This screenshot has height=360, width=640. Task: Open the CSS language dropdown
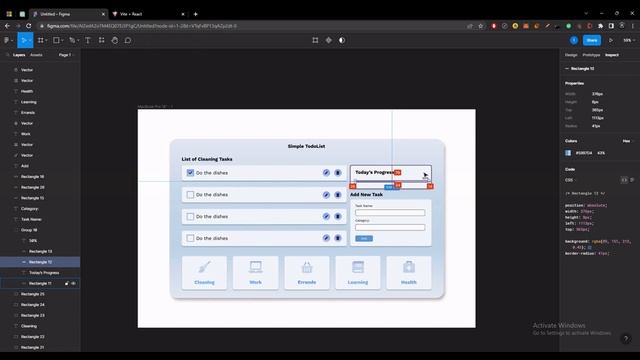570,180
